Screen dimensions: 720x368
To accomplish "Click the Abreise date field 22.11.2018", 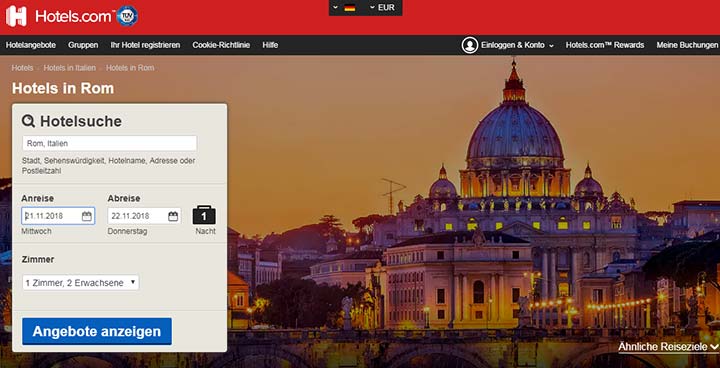I will coord(144,216).
